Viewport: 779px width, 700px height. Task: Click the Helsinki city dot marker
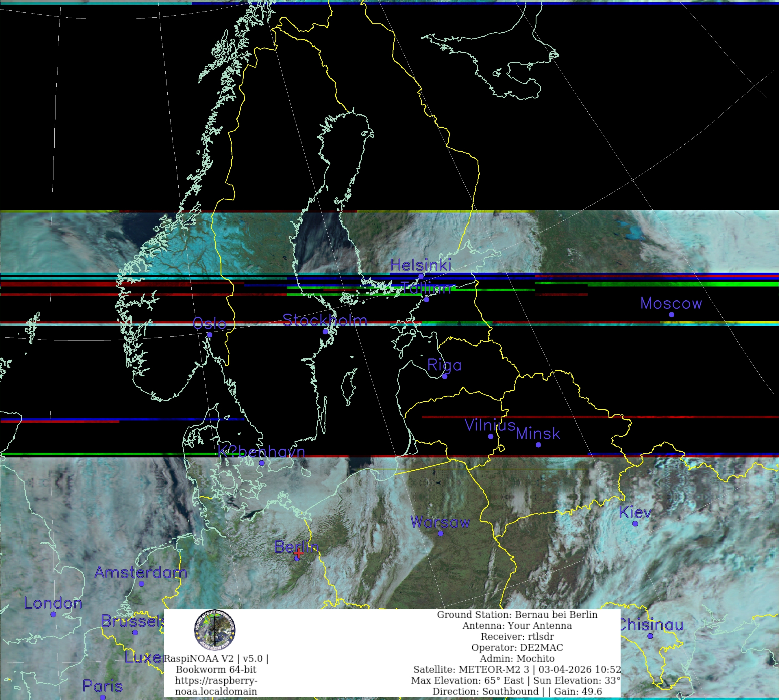tap(421, 276)
